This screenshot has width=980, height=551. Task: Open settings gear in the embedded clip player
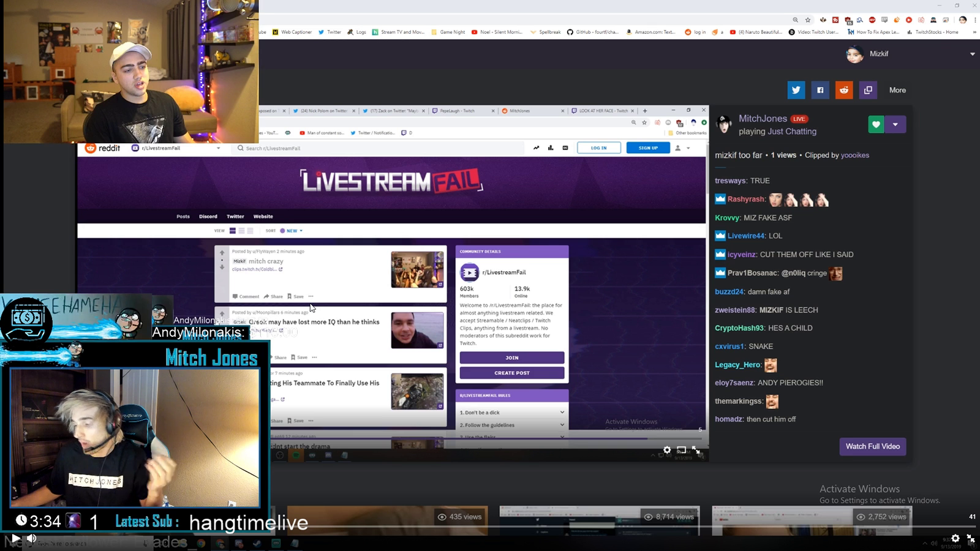point(667,450)
